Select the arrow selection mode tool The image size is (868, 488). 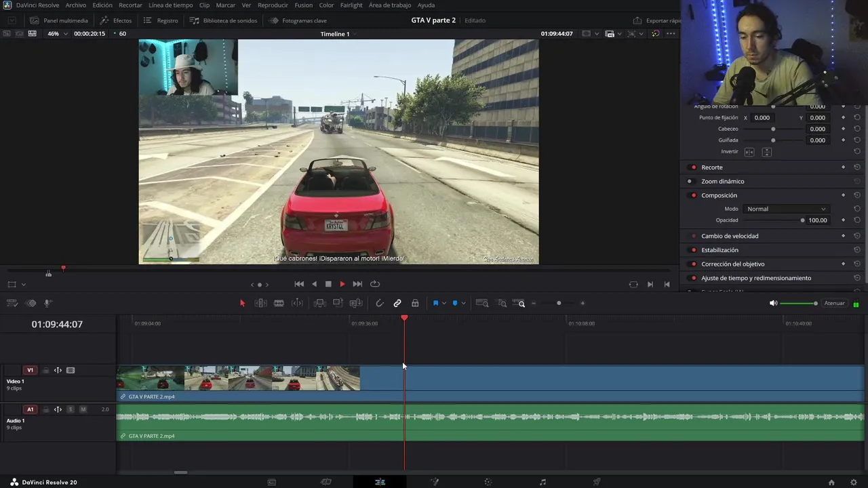click(242, 303)
